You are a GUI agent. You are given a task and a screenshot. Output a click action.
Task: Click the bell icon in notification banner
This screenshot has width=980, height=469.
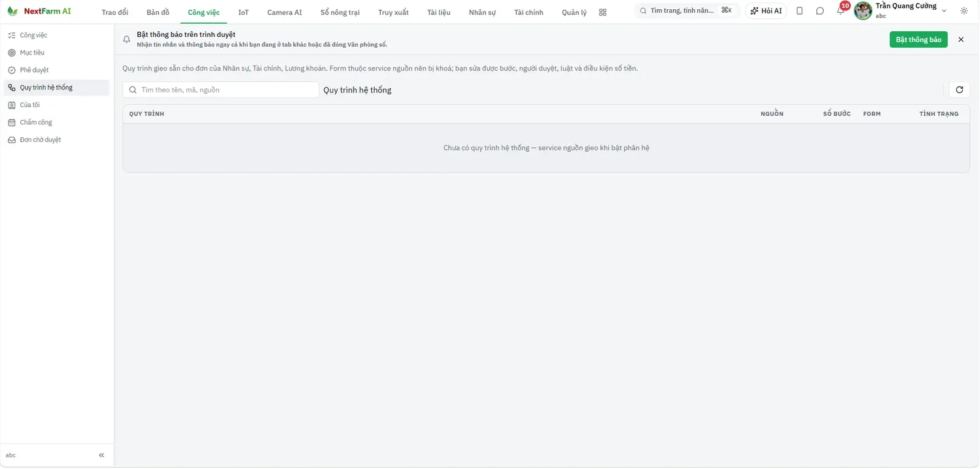coord(127,39)
